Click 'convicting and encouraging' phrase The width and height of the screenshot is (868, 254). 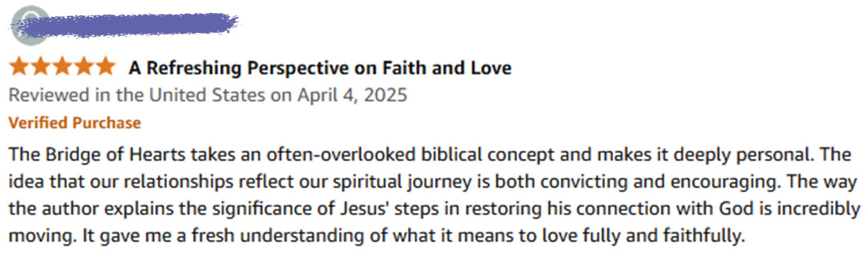click(x=661, y=182)
